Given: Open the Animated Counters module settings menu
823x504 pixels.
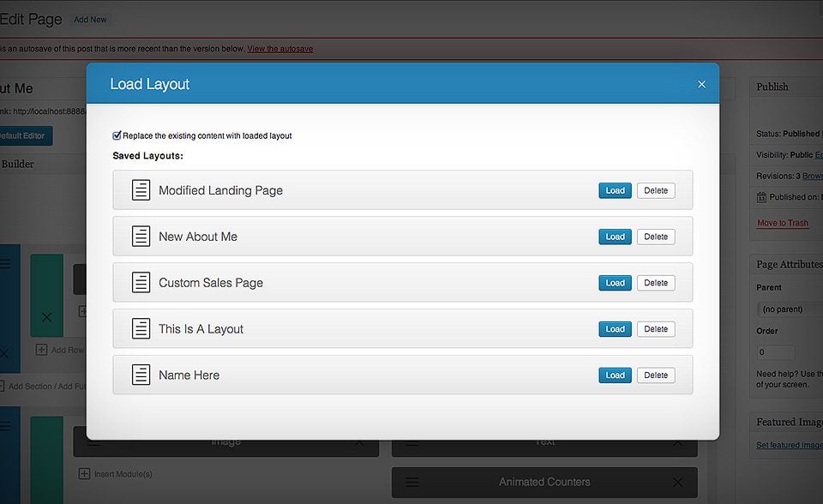Looking at the screenshot, I should (412, 482).
